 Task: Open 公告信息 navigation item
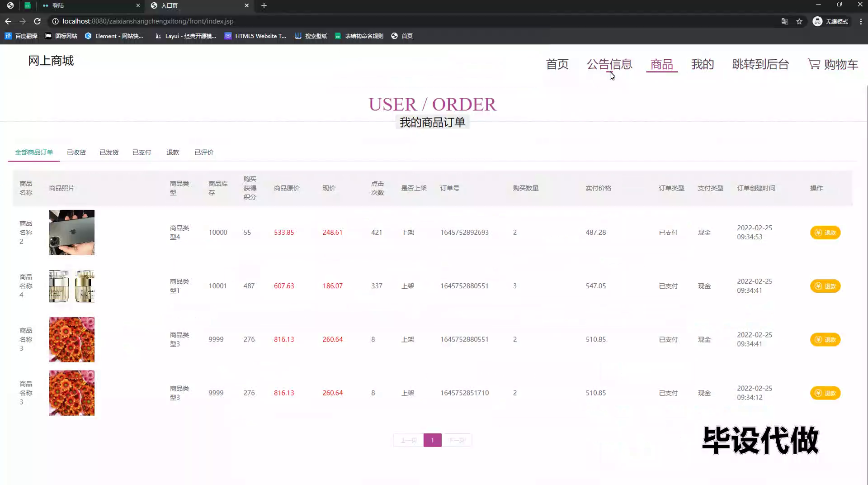coord(609,64)
